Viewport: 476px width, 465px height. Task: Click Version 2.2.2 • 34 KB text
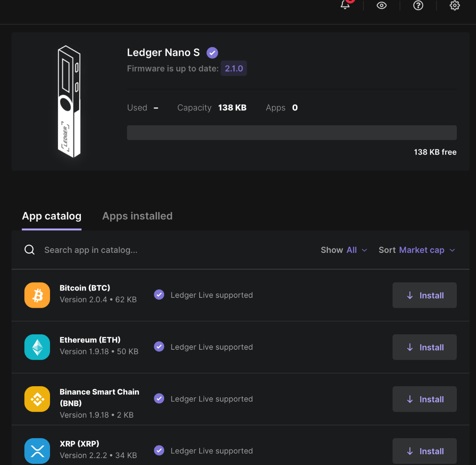(x=98, y=455)
